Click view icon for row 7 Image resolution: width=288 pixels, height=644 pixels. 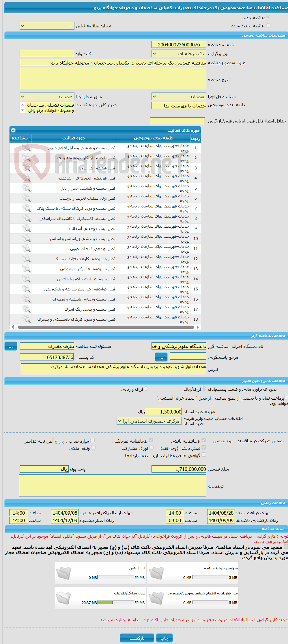[26, 208]
